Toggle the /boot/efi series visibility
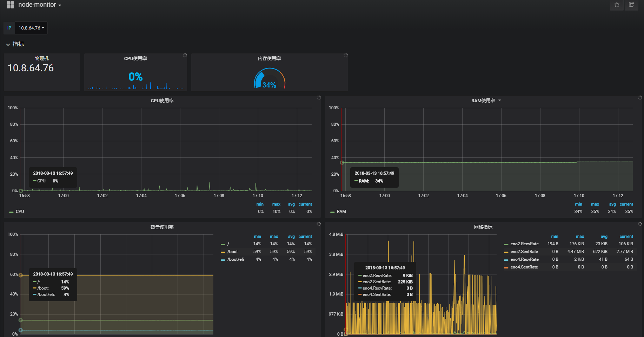Viewport: 644px width, 337px height. click(x=235, y=259)
